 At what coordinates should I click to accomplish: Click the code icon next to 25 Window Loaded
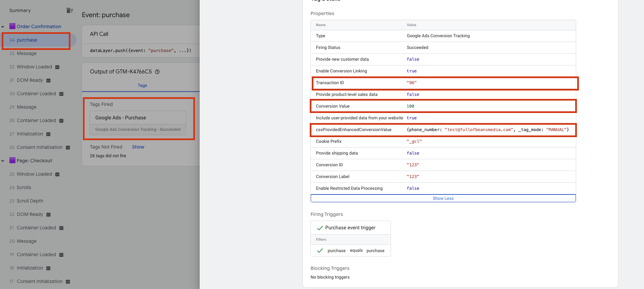coord(57,174)
